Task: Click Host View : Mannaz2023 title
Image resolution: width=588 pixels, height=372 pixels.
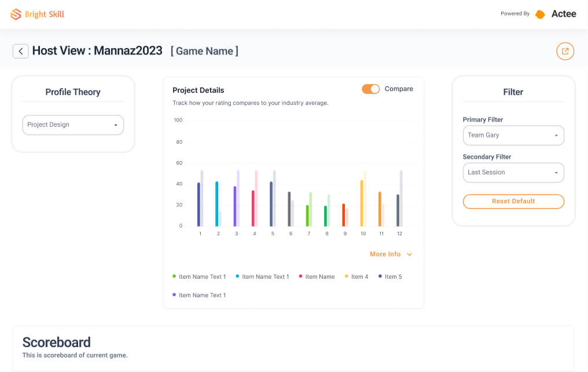Action: coord(97,50)
